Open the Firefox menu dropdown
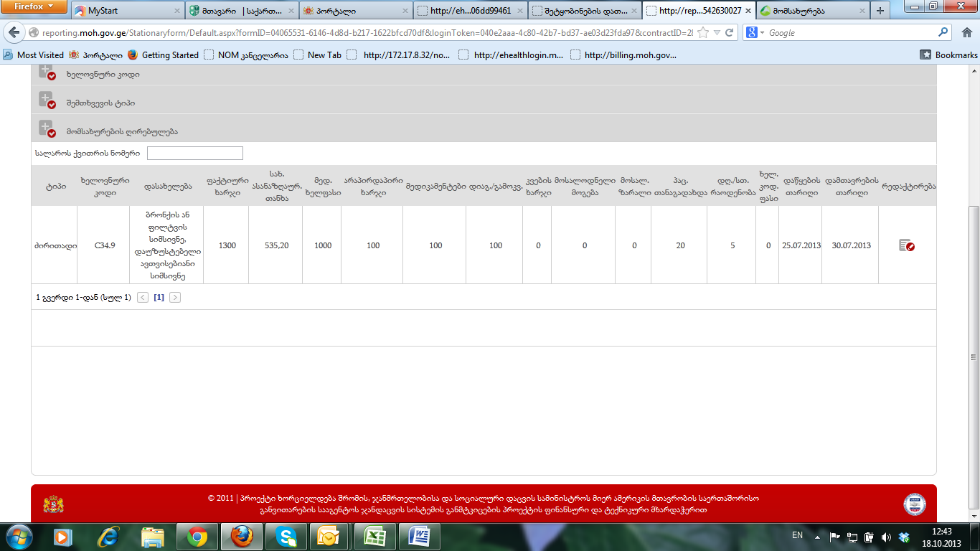The width and height of the screenshot is (980, 551). point(34,7)
